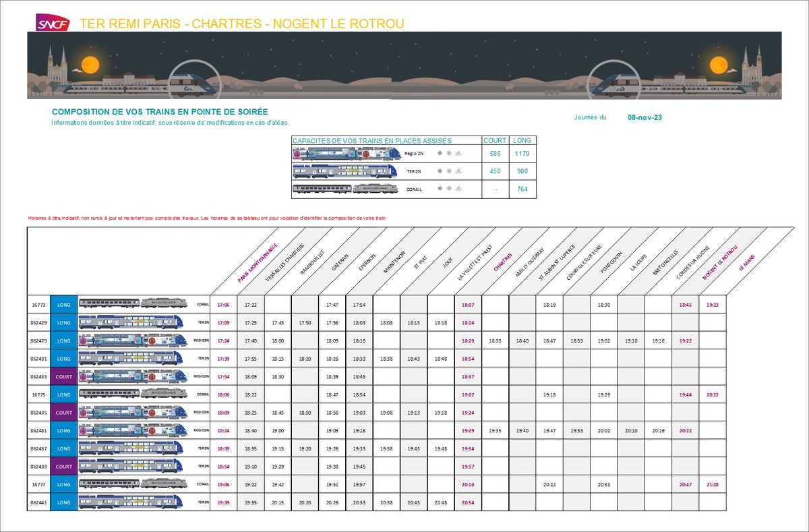This screenshot has width=809, height=532.
Task: Click the bicycle icon in the TER 2N row
Action: pyautogui.click(x=457, y=171)
